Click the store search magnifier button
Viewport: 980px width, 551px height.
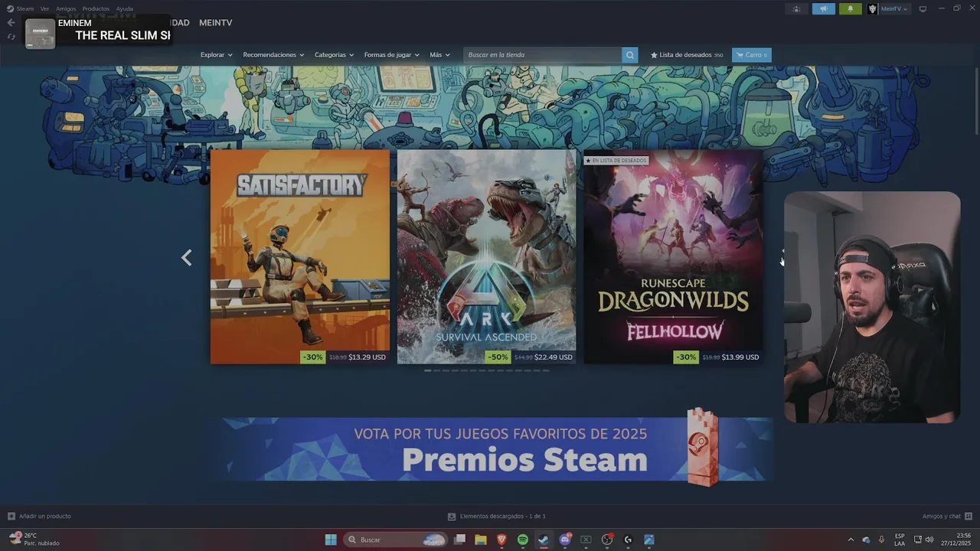click(629, 55)
